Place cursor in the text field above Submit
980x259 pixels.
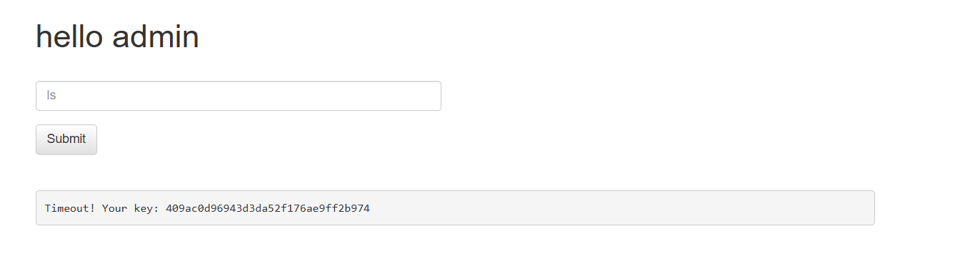(239, 96)
